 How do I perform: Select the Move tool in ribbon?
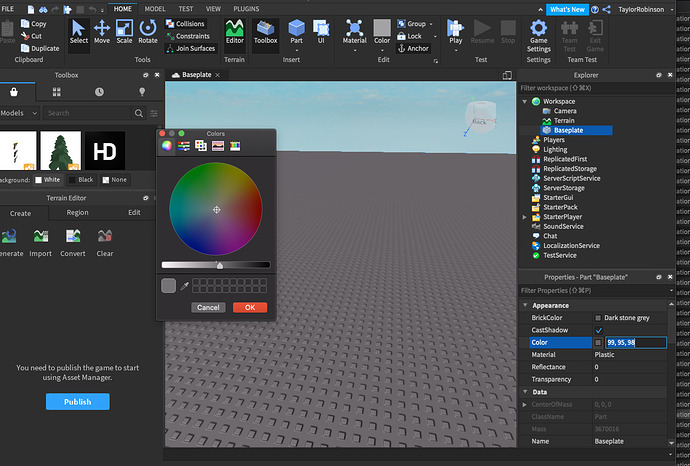pos(102,31)
